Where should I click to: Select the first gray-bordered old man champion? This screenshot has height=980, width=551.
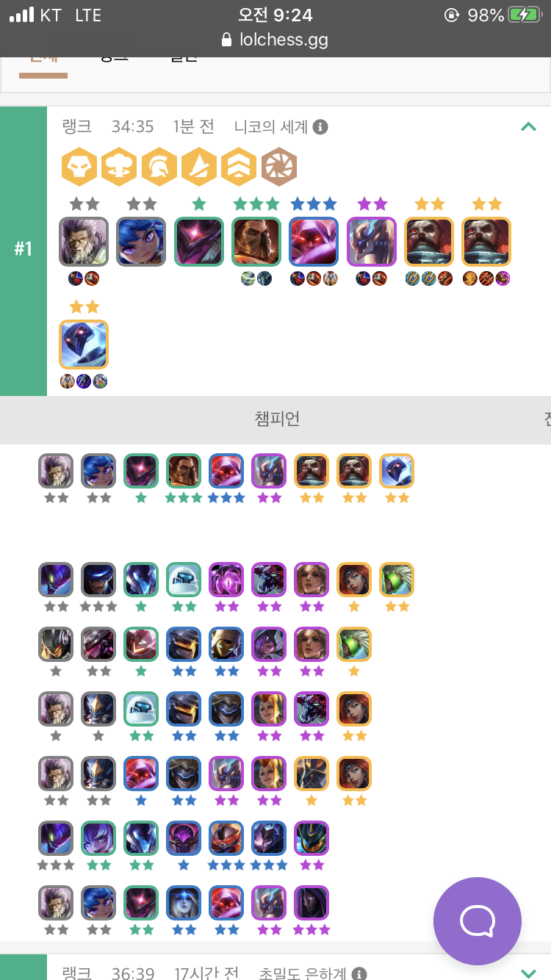pyautogui.click(x=84, y=242)
